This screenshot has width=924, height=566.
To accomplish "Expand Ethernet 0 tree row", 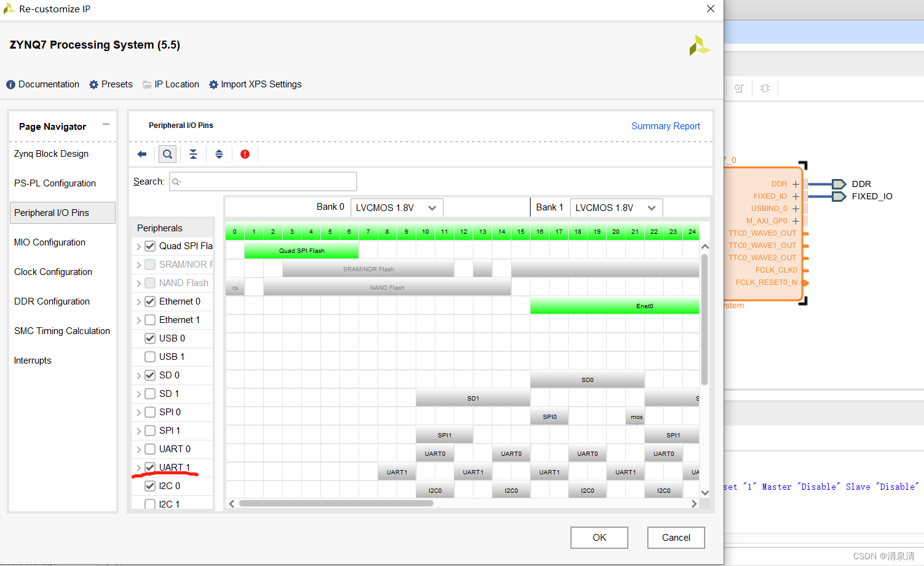I will click(139, 301).
